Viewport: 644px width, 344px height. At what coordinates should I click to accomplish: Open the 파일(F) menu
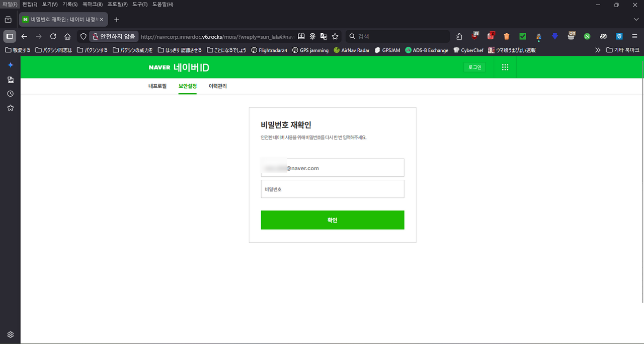pyautogui.click(x=10, y=5)
